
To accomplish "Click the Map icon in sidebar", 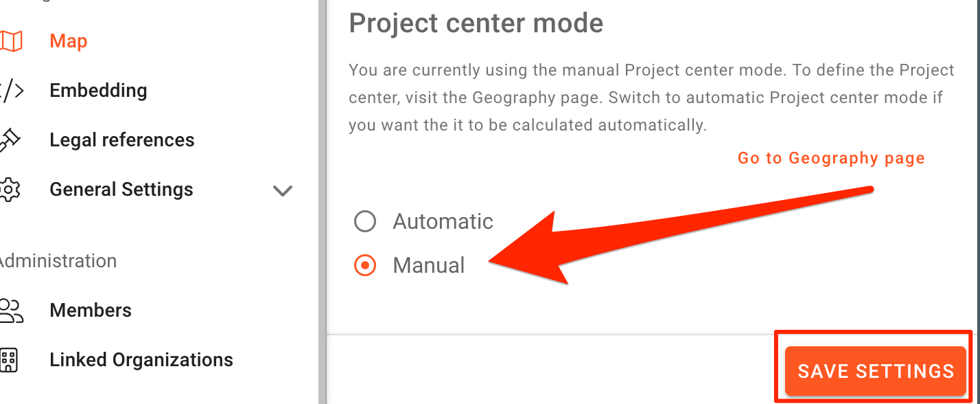I will click(12, 41).
